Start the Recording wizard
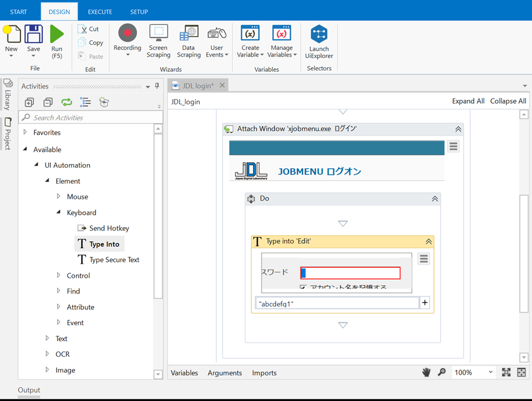 coord(127,33)
